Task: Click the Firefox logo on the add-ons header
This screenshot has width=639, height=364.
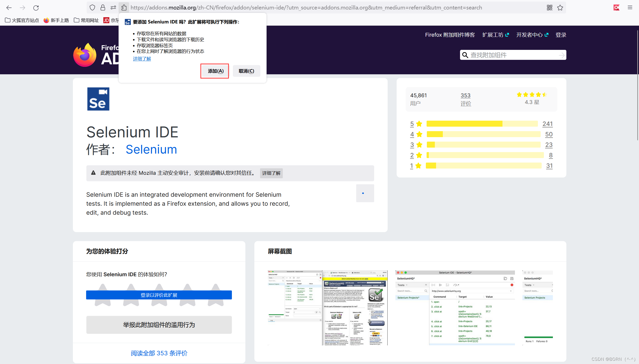Action: click(x=85, y=55)
